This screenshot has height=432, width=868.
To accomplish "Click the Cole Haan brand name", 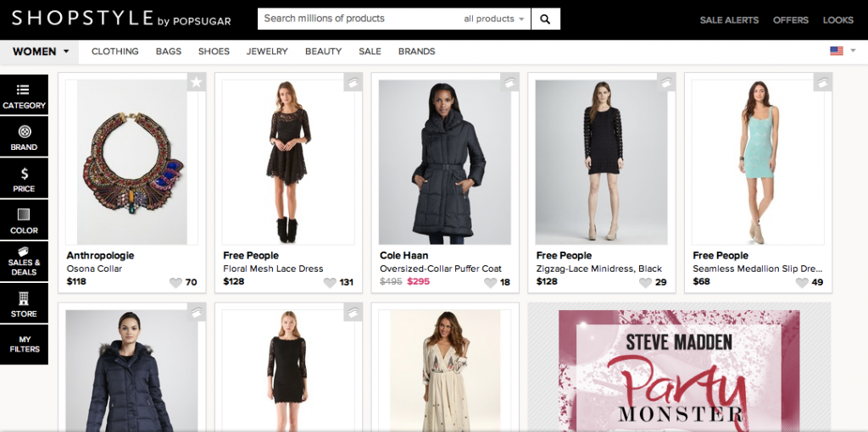I will [404, 256].
